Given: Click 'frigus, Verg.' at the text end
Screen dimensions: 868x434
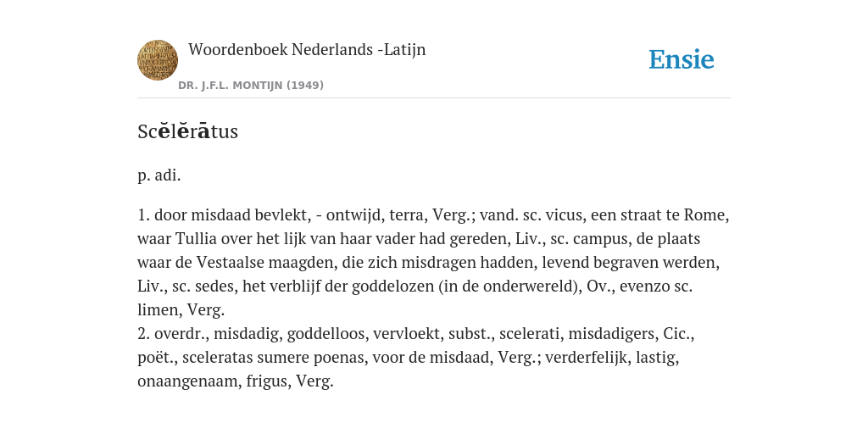Looking at the screenshot, I should [x=290, y=382].
